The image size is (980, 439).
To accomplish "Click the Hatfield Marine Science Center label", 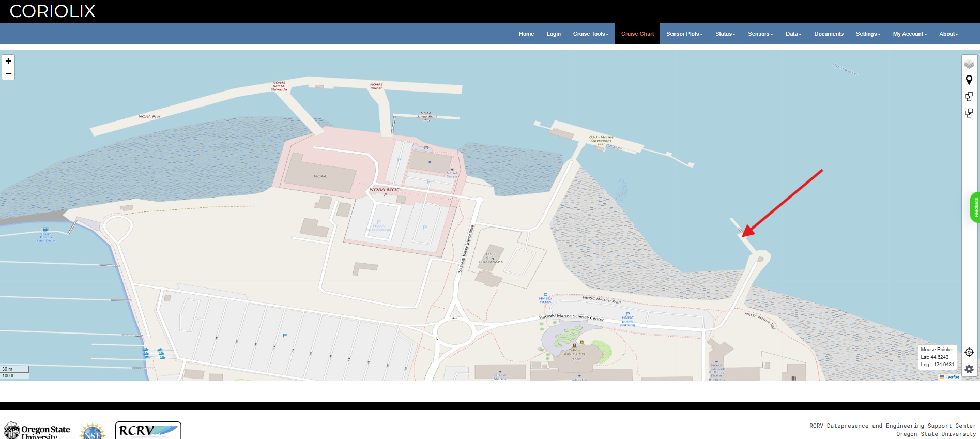I will point(571,316).
